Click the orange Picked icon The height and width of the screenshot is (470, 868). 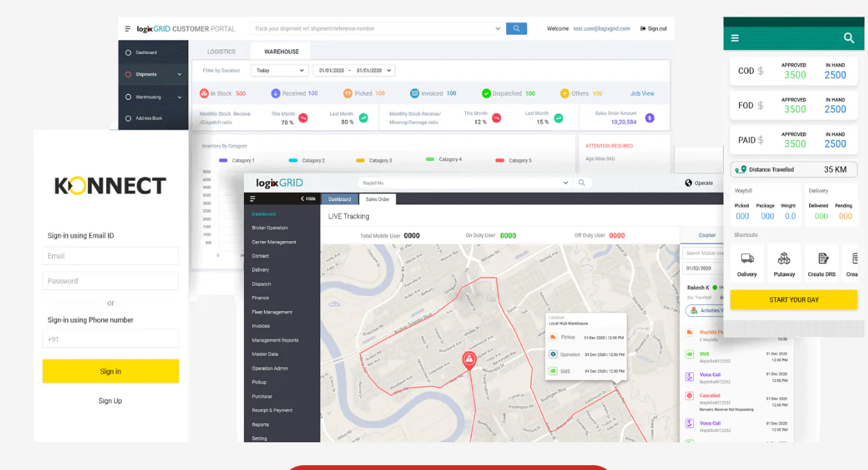coord(348,94)
